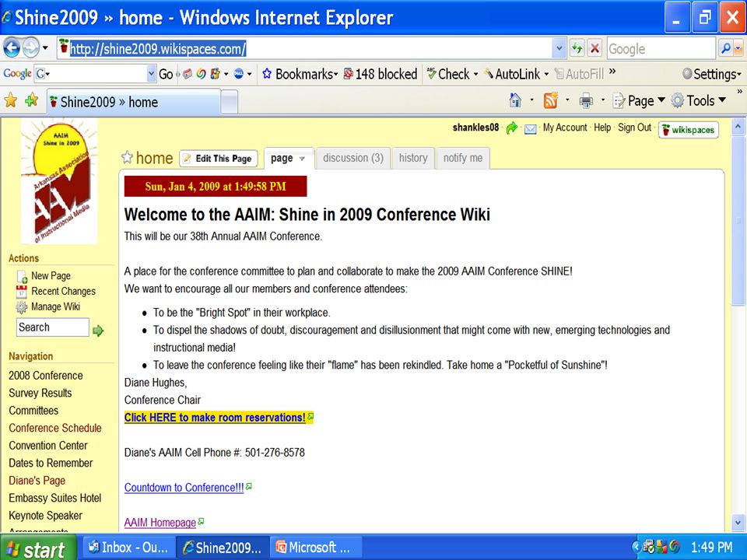
Task: Go back with the browser Back arrow
Action: tap(12, 47)
